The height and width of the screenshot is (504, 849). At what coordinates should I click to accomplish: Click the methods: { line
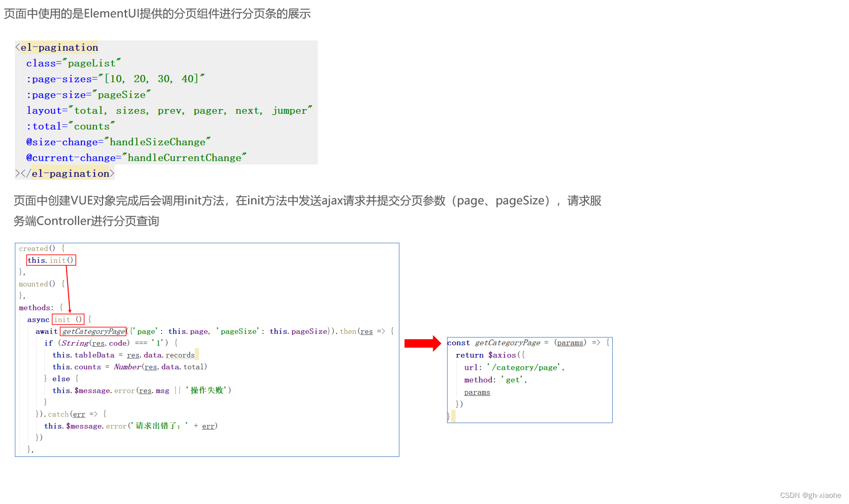click(x=41, y=307)
